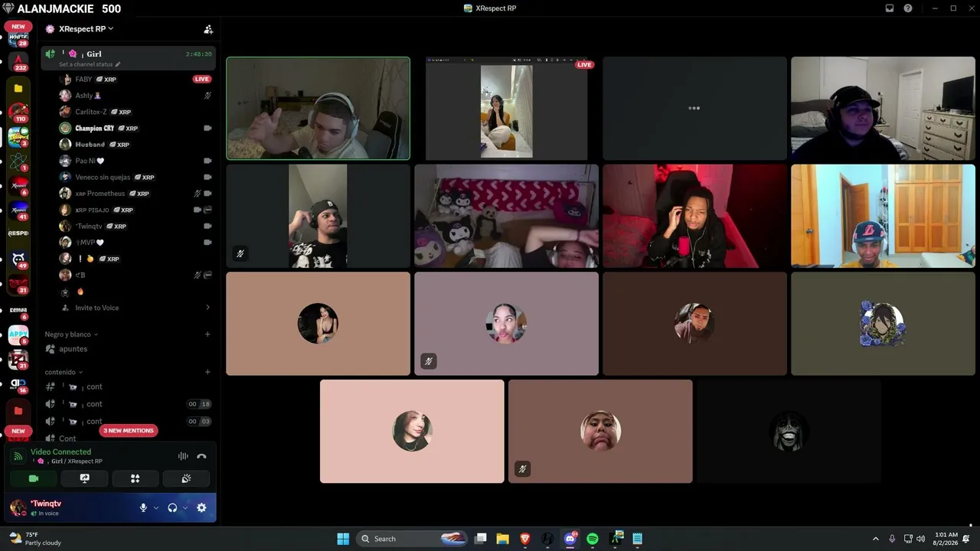Focus the video tile with Kuromi plushies
The height and width of the screenshot is (551, 980).
(x=507, y=216)
